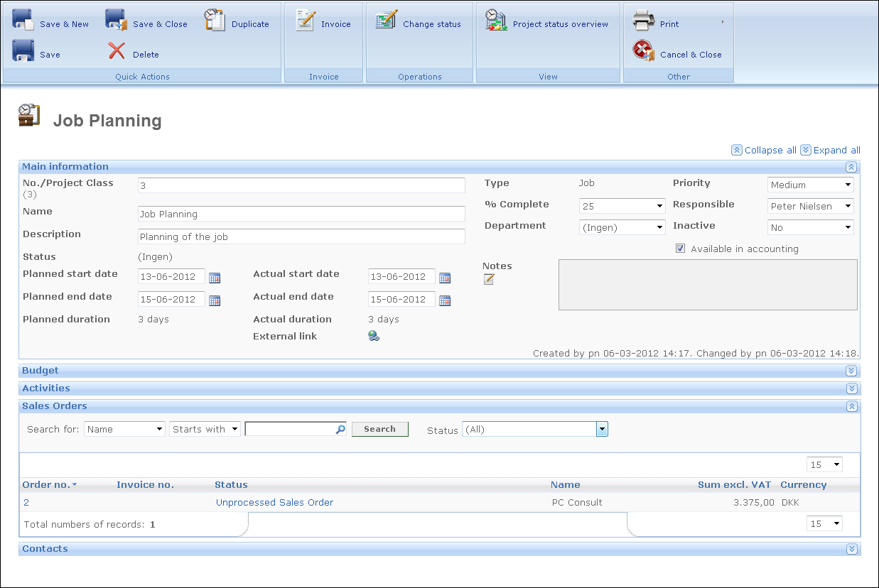Open the Actual start date calendar picker
This screenshot has width=879, height=588.
click(x=445, y=278)
